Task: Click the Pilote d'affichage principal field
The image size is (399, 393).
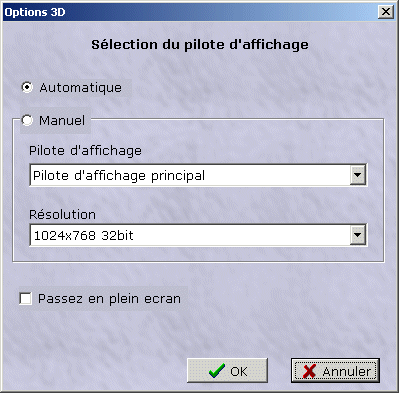Action: (x=198, y=175)
